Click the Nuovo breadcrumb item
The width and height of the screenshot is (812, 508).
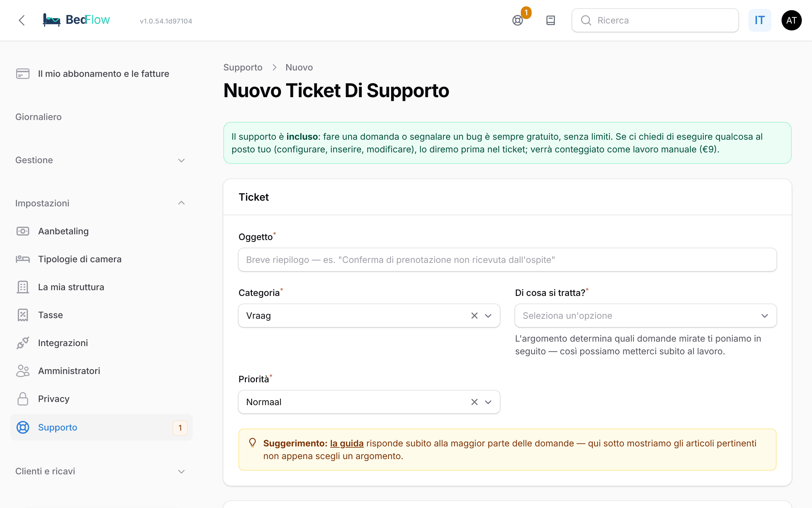pyautogui.click(x=299, y=67)
